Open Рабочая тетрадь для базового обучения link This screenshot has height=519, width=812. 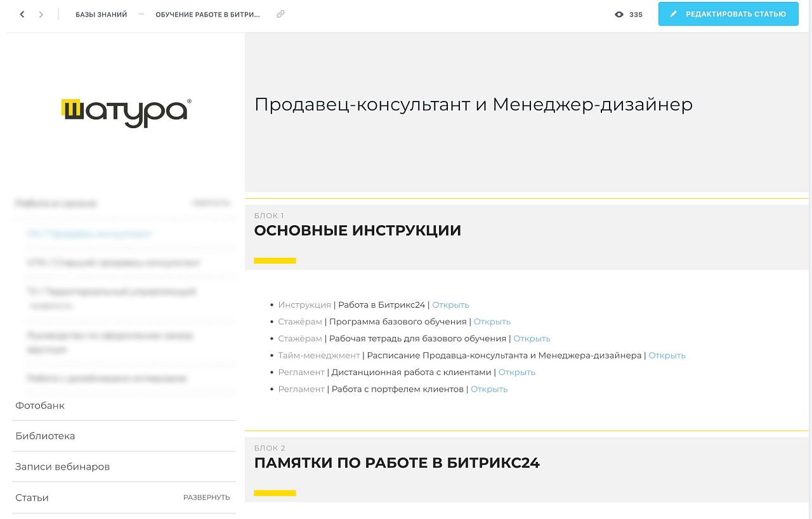[532, 339]
